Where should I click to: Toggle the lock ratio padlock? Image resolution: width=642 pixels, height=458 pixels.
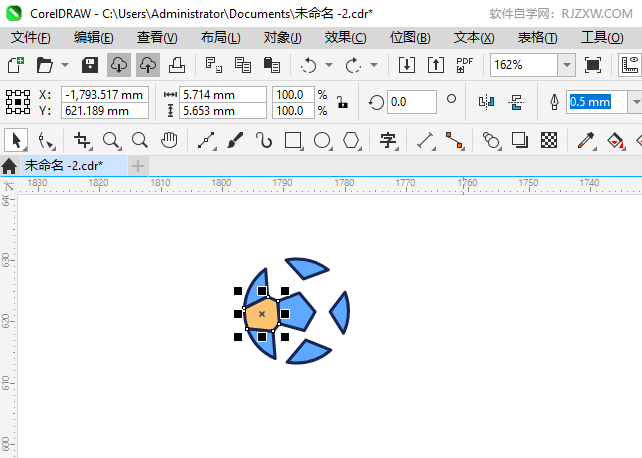click(x=342, y=102)
